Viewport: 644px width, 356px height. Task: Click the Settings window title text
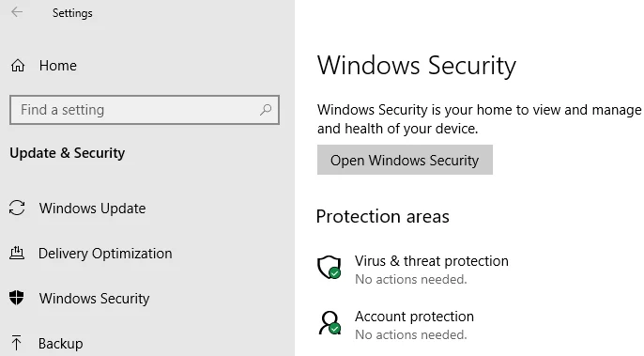[72, 13]
